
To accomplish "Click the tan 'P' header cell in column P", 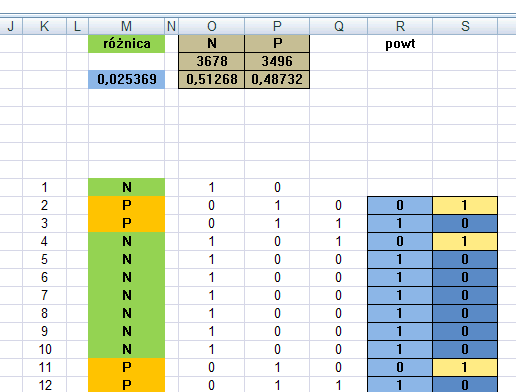I will tap(277, 43).
